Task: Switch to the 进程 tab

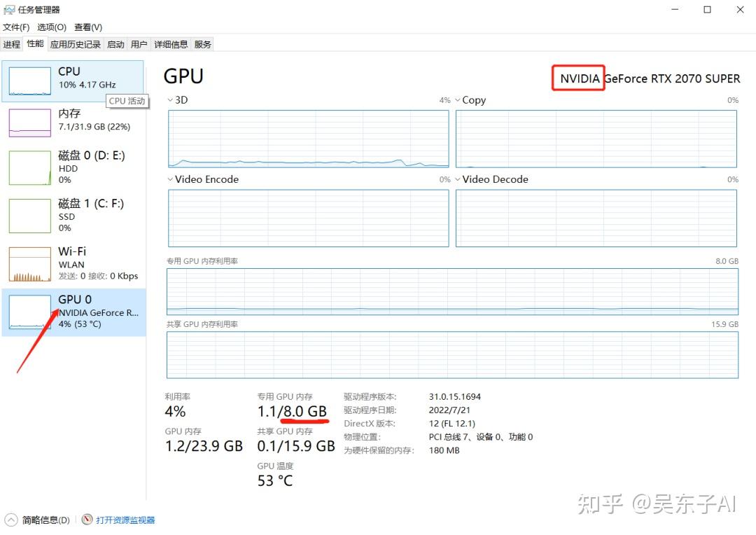Action: pyautogui.click(x=12, y=44)
